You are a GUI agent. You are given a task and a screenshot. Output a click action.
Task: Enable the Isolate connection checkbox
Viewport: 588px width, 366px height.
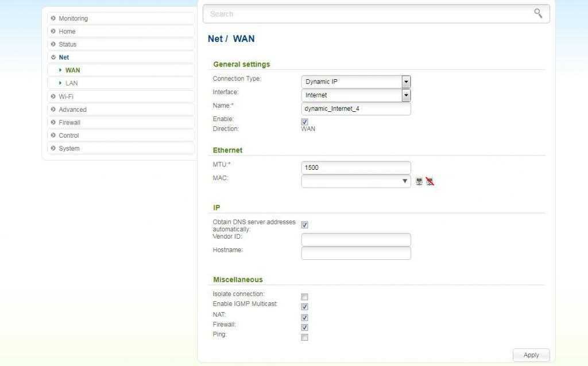pos(304,297)
